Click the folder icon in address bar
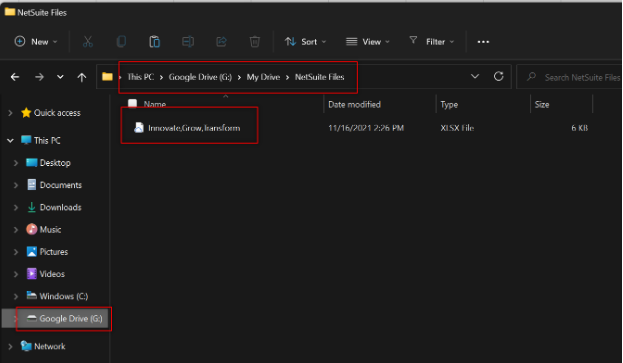 click(x=107, y=77)
